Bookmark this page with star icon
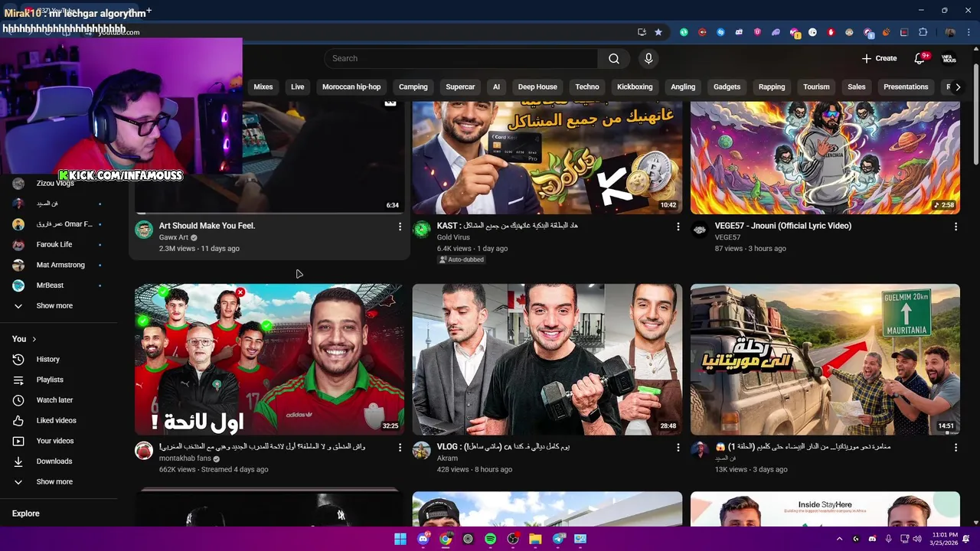This screenshot has height=551, width=980. [x=658, y=32]
